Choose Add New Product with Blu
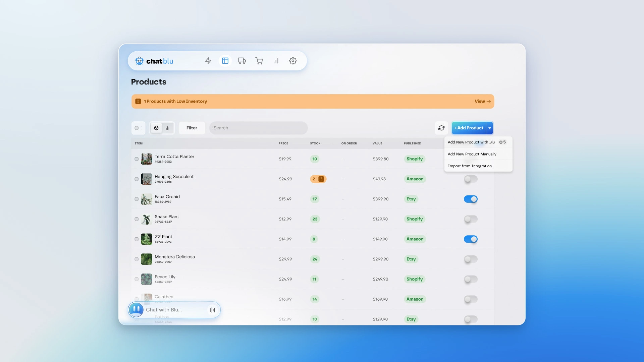 tap(471, 142)
